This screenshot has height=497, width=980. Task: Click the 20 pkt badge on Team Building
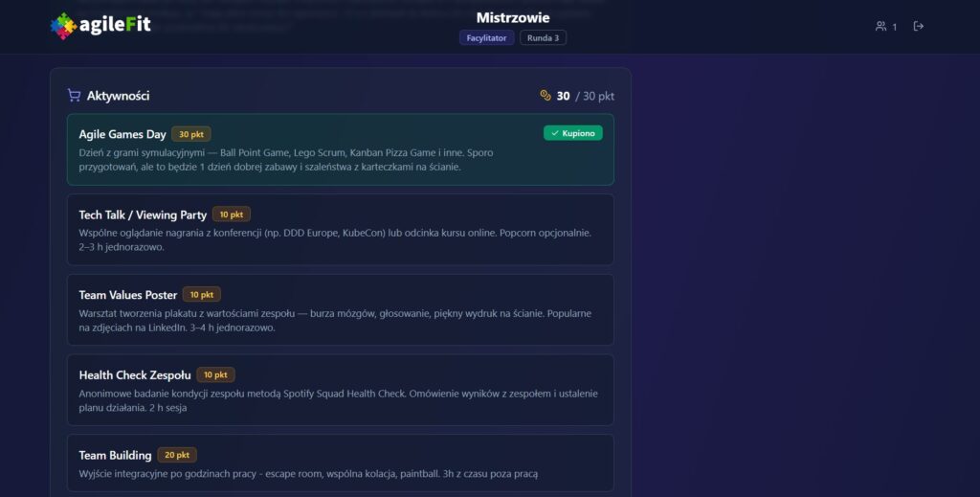pyautogui.click(x=177, y=455)
